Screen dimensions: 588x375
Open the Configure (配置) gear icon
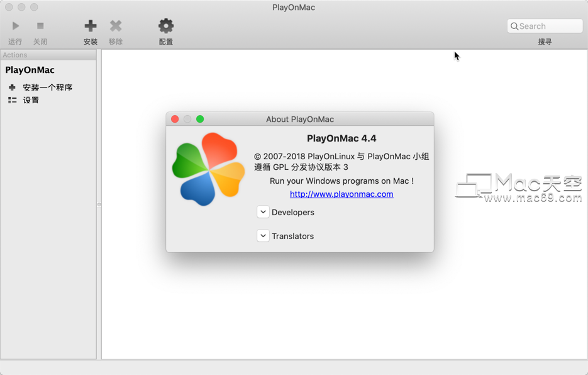tap(166, 26)
